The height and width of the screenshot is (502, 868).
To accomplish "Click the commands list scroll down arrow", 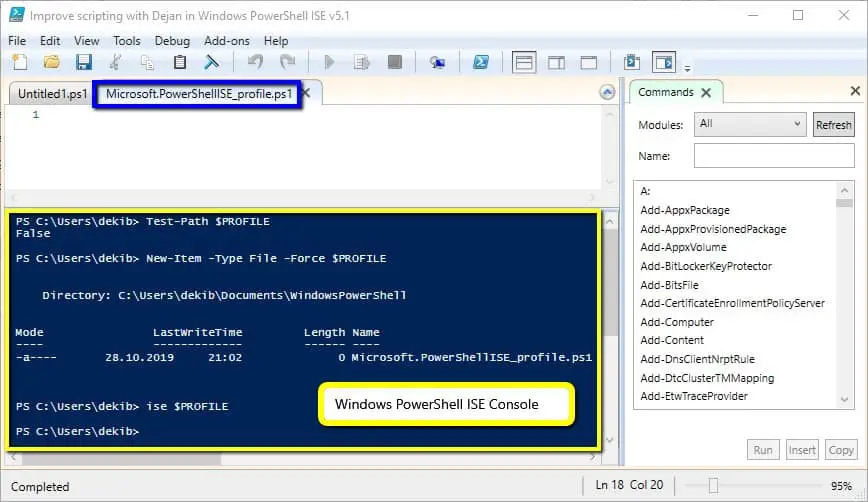I will tap(844, 399).
